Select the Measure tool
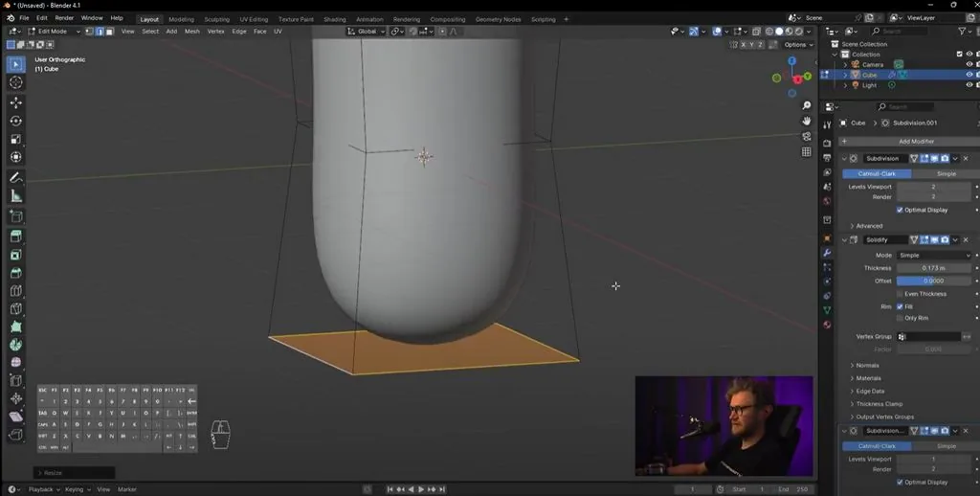The height and width of the screenshot is (496, 980). tap(15, 195)
